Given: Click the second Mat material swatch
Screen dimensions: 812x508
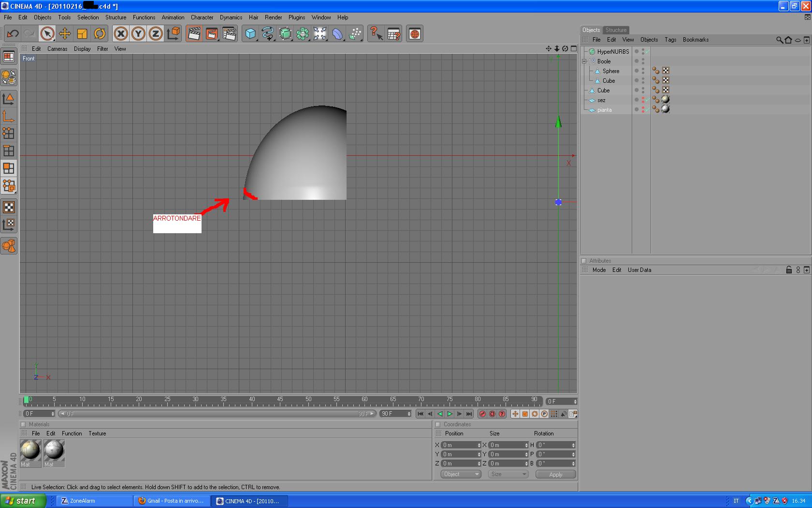Looking at the screenshot, I should (x=54, y=453).
